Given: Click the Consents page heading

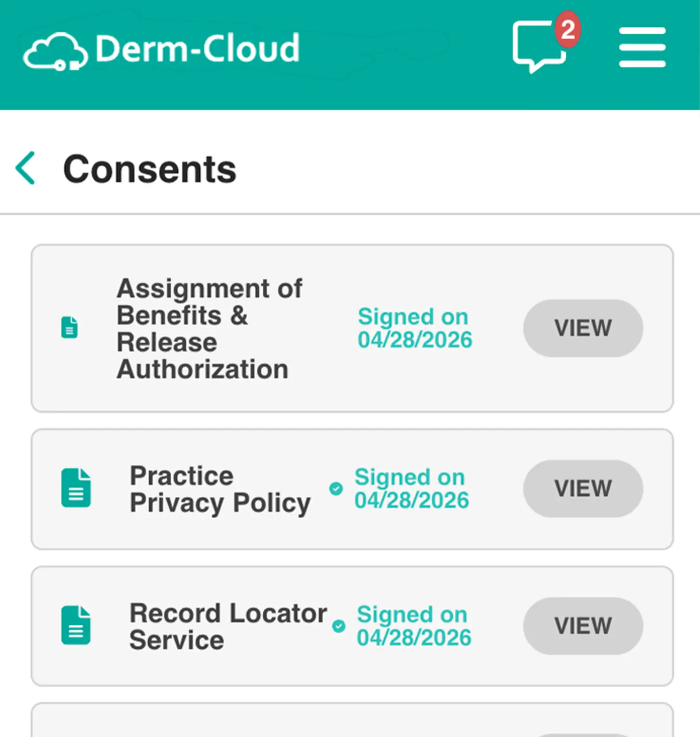Looking at the screenshot, I should point(150,169).
